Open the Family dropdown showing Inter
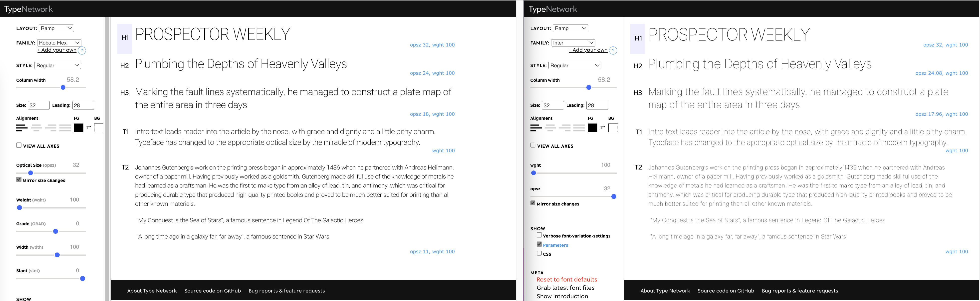This screenshot has width=980, height=301. point(573,43)
